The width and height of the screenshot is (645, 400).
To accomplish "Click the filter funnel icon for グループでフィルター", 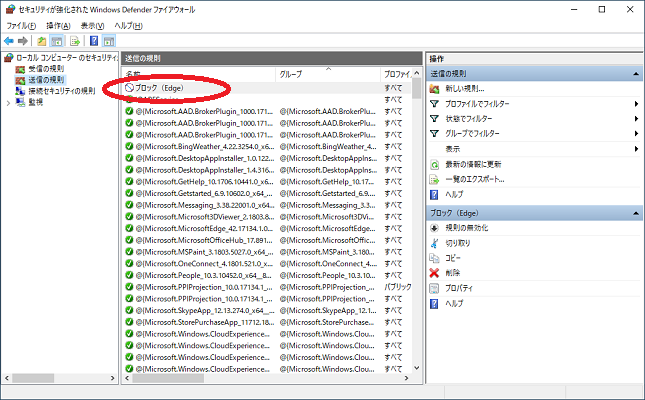I will pyautogui.click(x=434, y=133).
